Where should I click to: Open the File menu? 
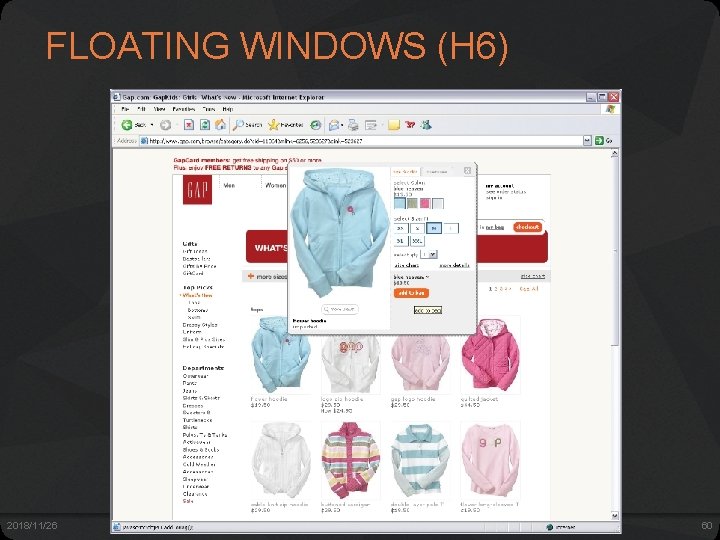click(x=125, y=109)
